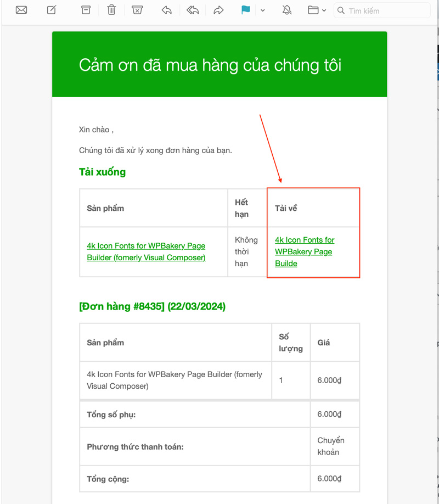Open the folder chevron dropdown
This screenshot has height=504, width=439.
click(x=323, y=10)
